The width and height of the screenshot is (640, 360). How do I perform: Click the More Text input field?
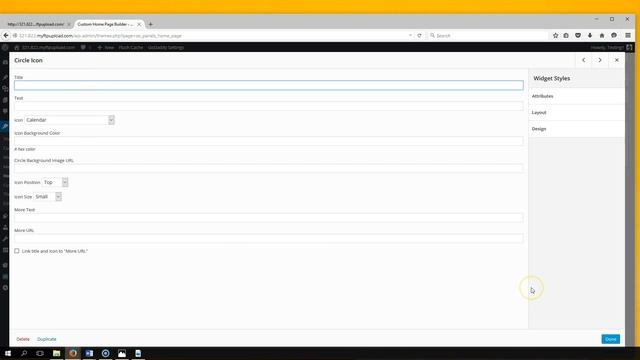[x=269, y=218]
